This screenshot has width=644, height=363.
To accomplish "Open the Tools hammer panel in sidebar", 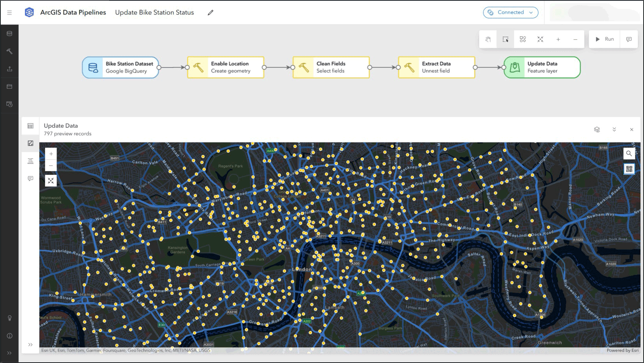I will click(x=9, y=51).
